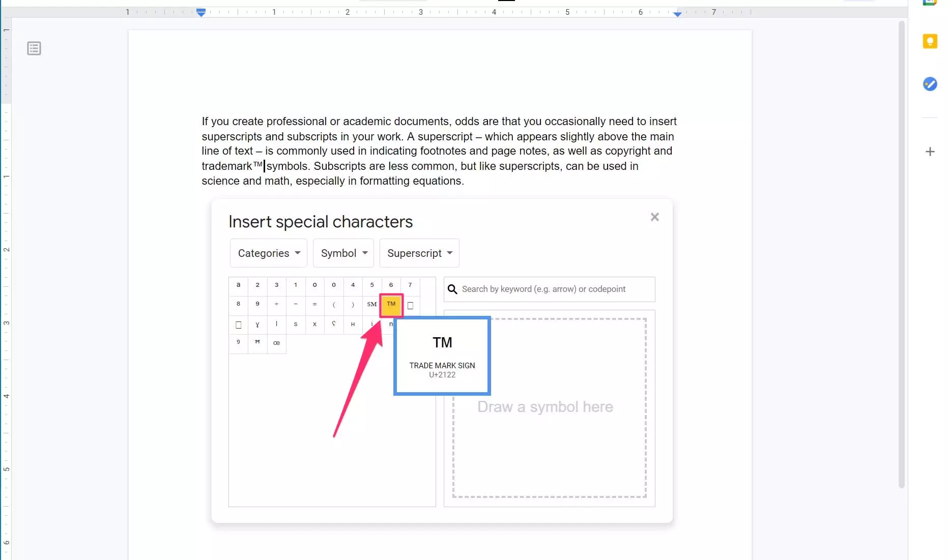The image size is (948, 560).
Task: Insert the superscript 8 character
Action: (238, 305)
